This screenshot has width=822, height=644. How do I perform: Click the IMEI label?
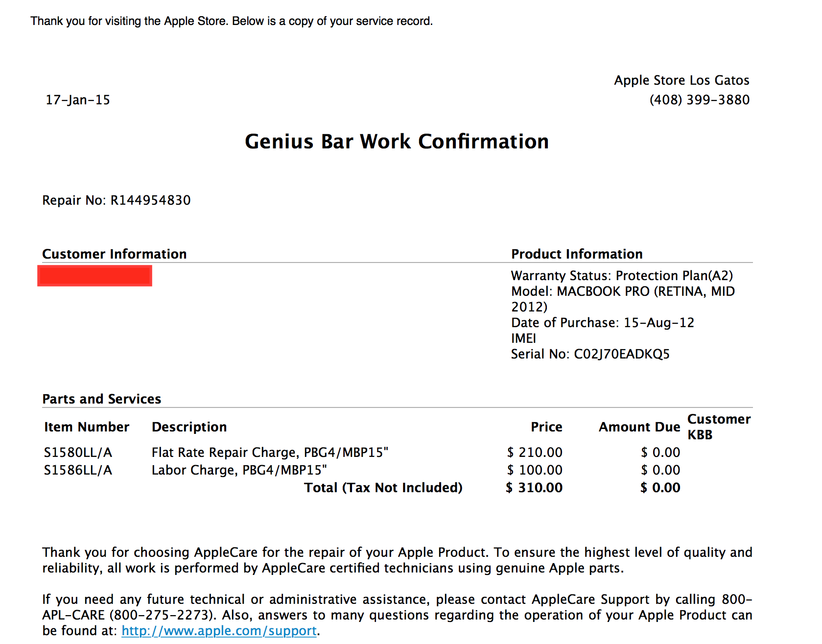pos(524,338)
